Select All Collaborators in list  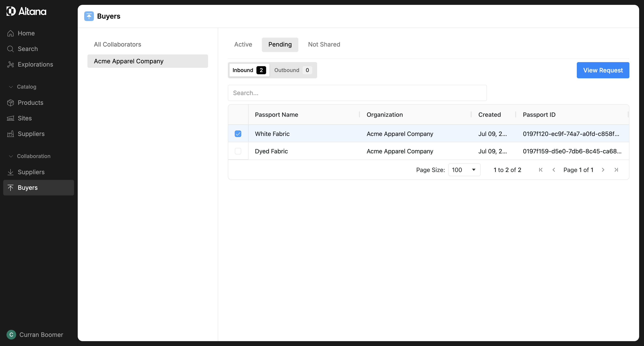tap(118, 45)
